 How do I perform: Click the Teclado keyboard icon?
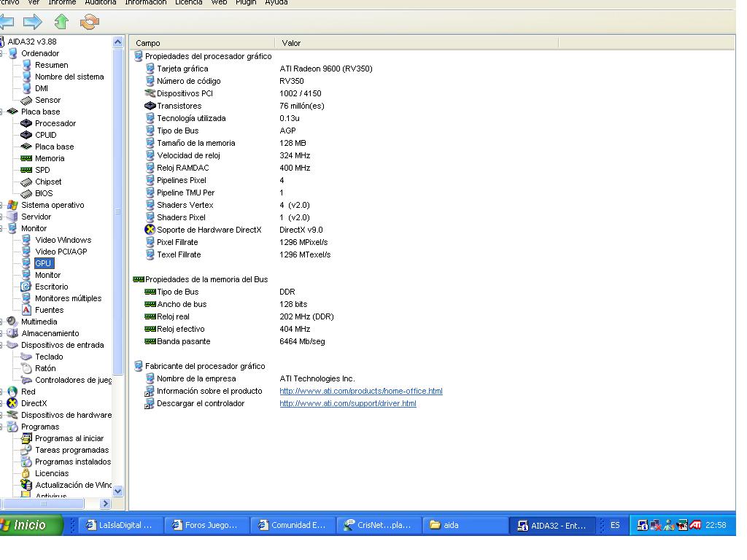coord(26,357)
